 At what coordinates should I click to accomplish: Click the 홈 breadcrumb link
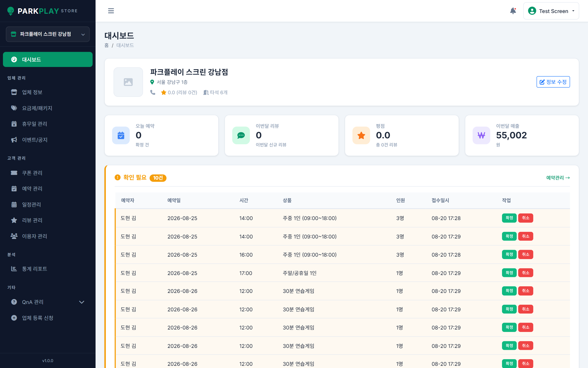click(x=107, y=45)
